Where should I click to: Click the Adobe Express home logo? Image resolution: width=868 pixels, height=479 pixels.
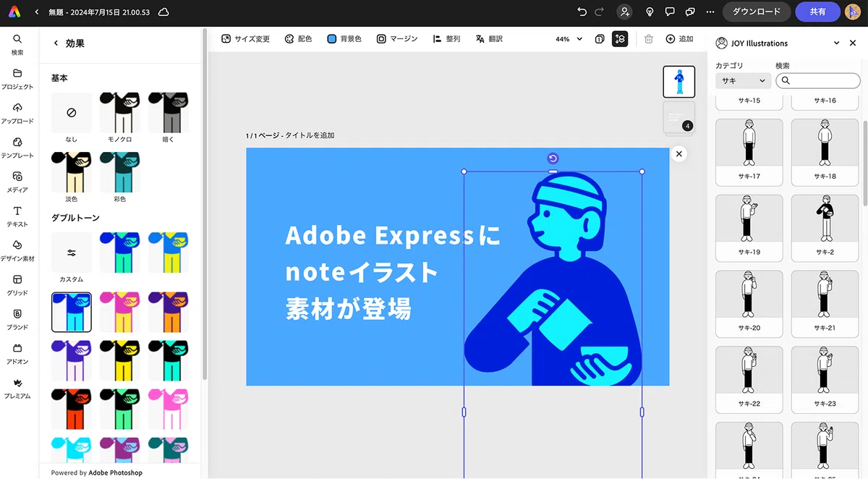pyautogui.click(x=14, y=12)
